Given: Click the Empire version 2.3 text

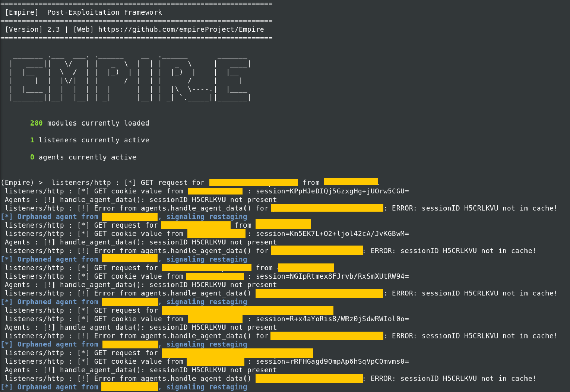Looking at the screenshot, I should tap(33, 29).
